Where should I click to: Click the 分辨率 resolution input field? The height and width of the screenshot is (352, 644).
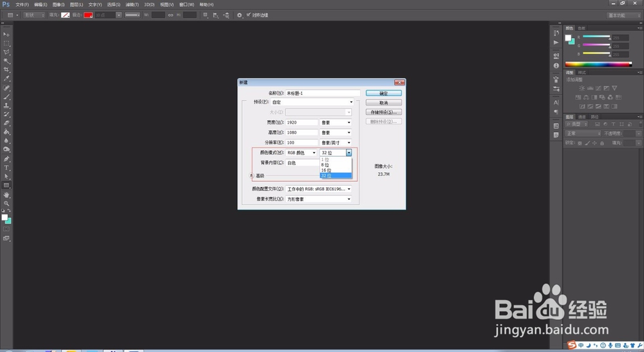point(302,142)
